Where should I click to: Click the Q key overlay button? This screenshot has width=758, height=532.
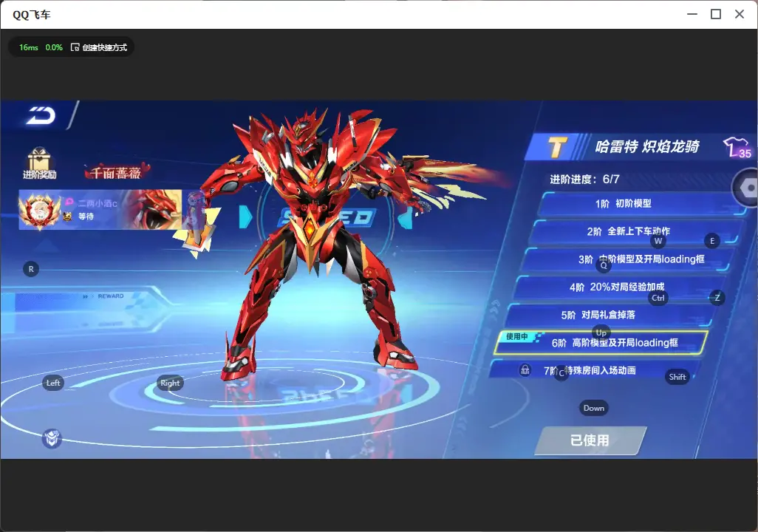click(x=604, y=265)
